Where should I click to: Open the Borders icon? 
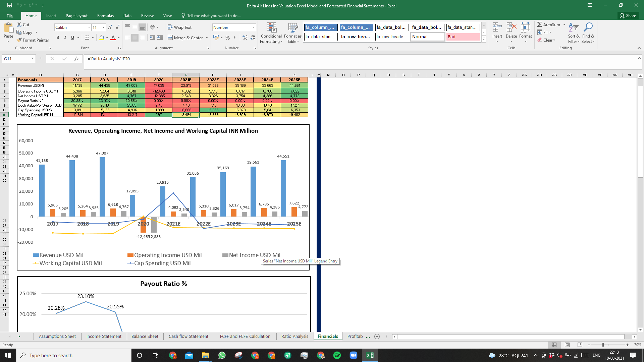pyautogui.click(x=87, y=38)
